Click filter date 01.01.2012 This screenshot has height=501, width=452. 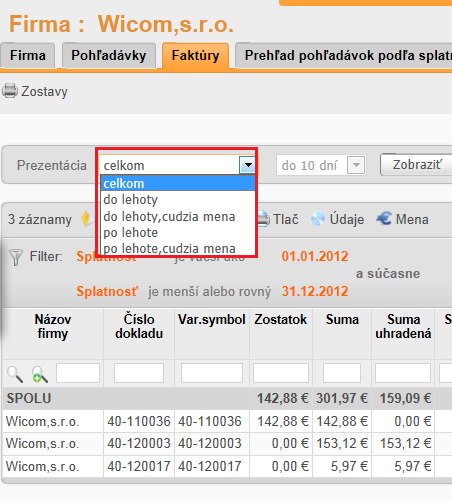315,256
